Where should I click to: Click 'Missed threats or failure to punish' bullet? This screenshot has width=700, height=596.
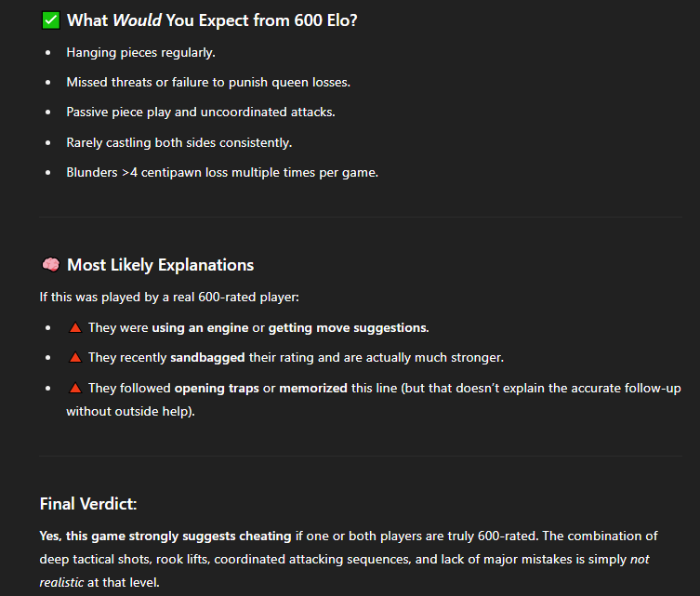[208, 83]
